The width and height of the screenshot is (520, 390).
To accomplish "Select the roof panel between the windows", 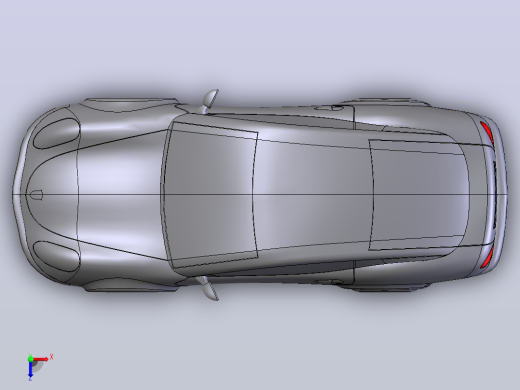I will 313,195.
